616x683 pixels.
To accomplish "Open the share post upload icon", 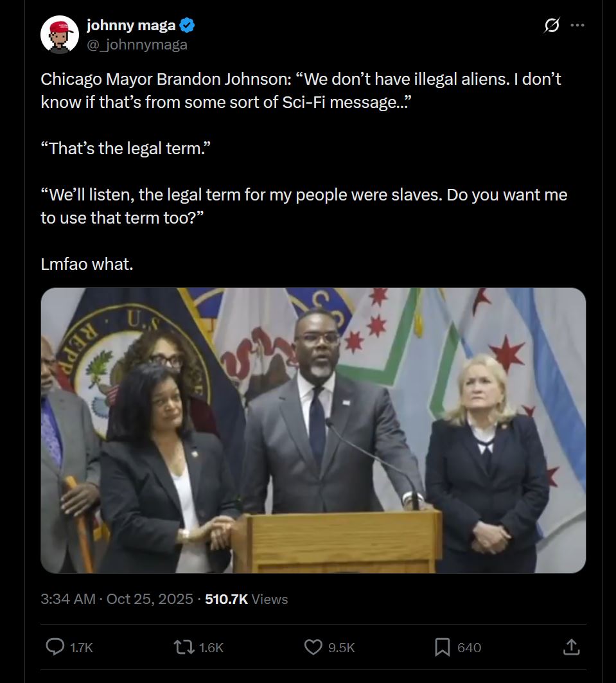I will point(572,647).
